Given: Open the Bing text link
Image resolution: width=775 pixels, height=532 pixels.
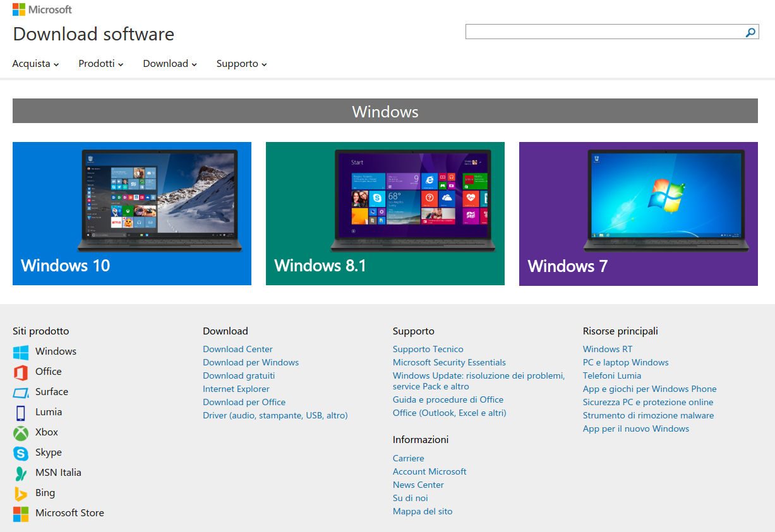Looking at the screenshot, I should [x=45, y=493].
